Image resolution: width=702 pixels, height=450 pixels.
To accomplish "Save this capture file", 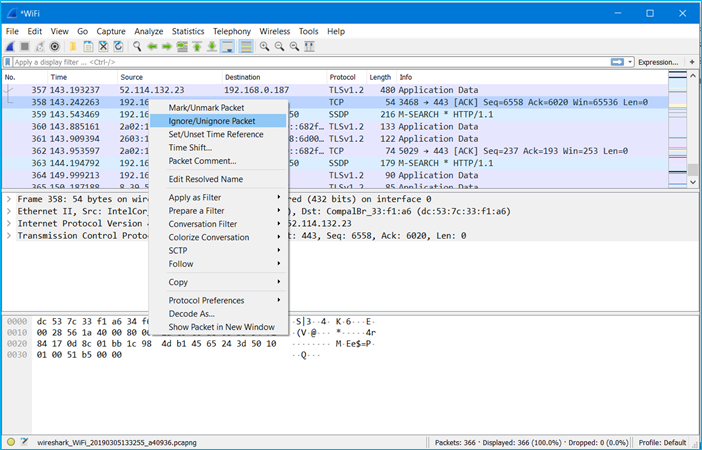I will pos(88,47).
